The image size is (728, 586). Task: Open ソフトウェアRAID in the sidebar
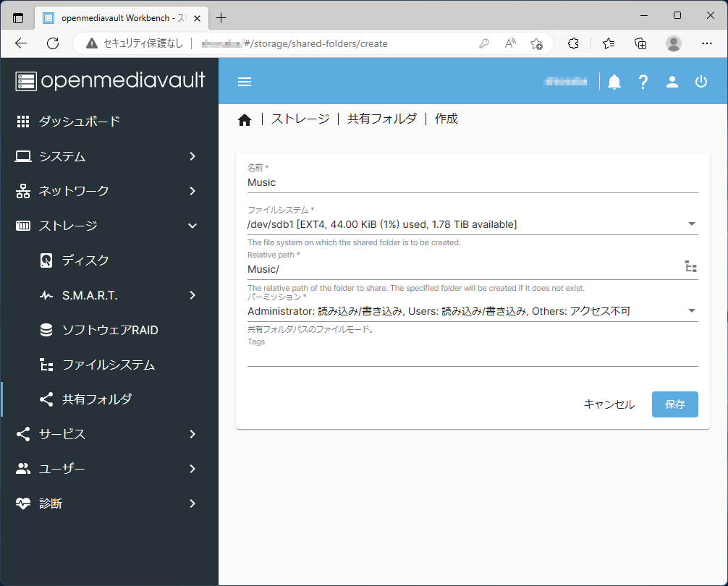pos(110,330)
